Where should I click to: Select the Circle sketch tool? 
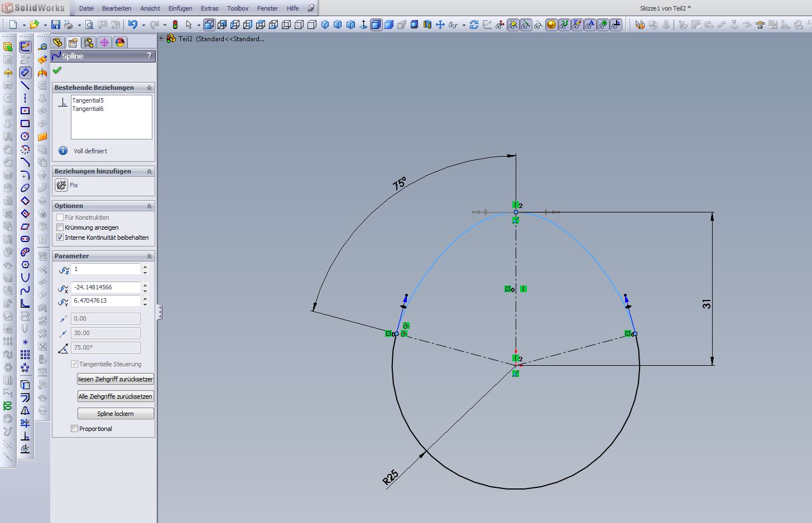25,137
